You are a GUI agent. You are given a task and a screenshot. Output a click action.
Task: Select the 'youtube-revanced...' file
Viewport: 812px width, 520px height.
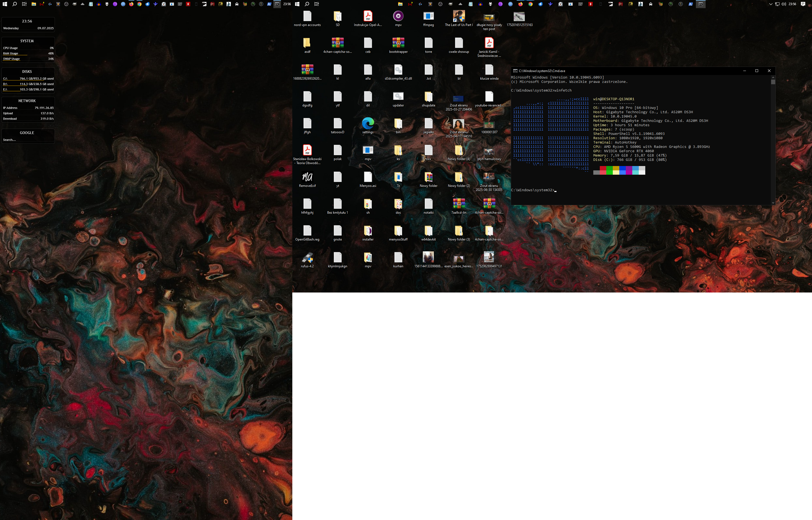tap(489, 99)
